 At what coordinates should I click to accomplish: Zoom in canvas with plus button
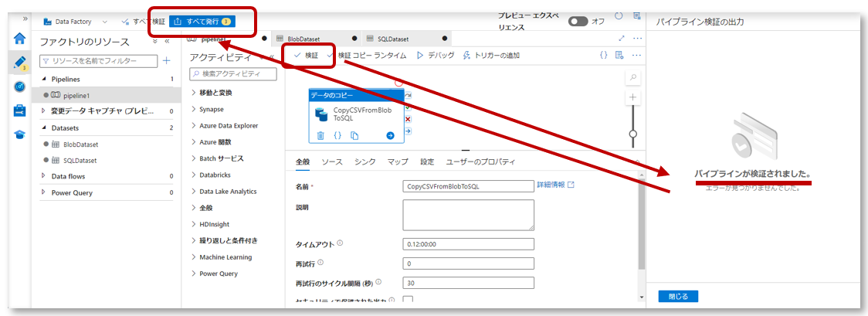coord(632,97)
